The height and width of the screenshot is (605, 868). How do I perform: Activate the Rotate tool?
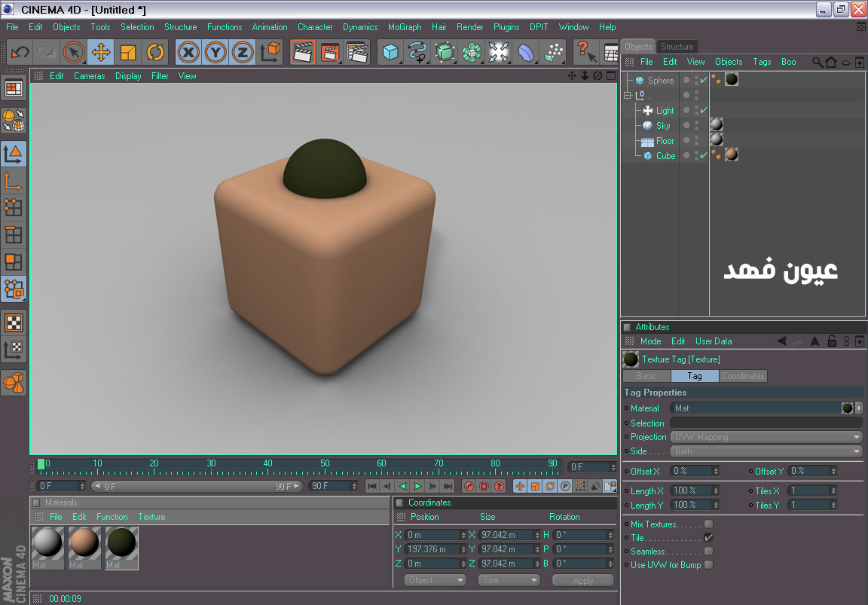(155, 53)
